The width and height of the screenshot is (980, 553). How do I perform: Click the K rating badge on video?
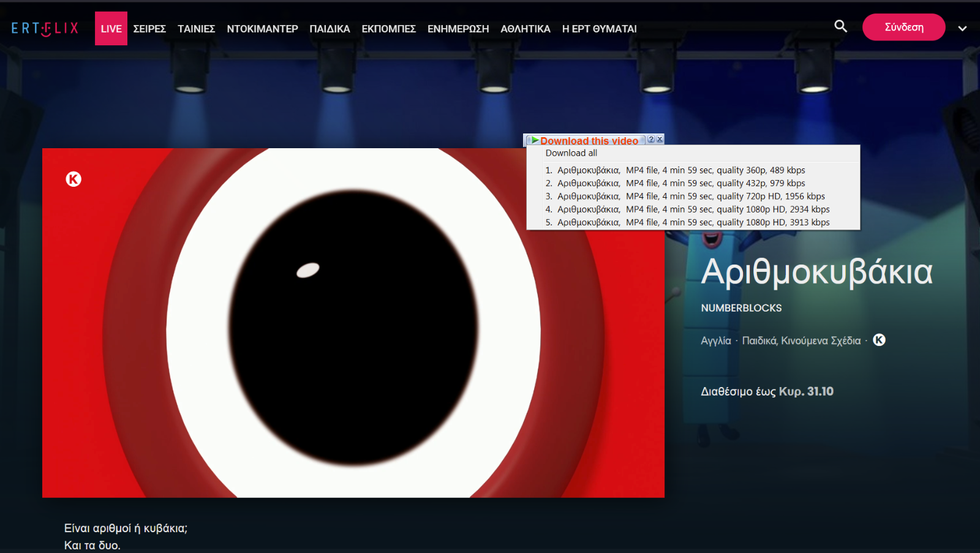(73, 179)
